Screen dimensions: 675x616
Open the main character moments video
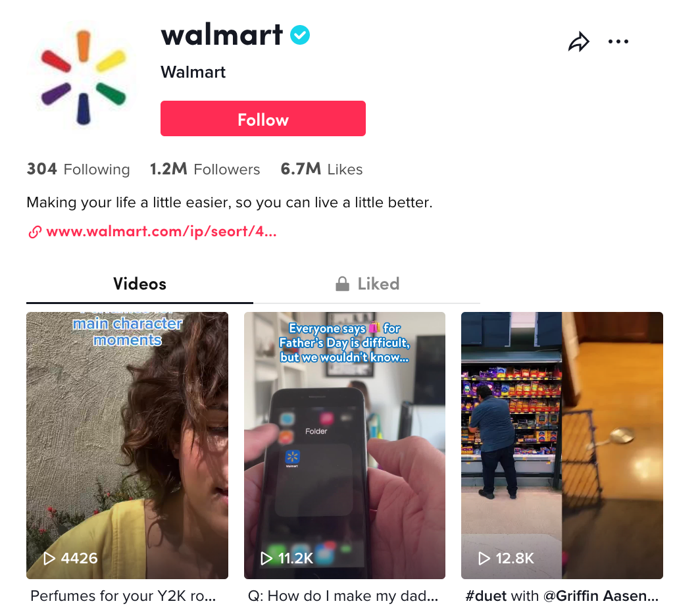coord(127,445)
